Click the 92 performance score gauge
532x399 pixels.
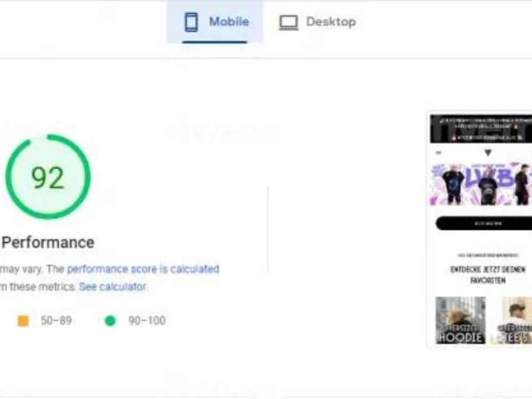pos(48,177)
